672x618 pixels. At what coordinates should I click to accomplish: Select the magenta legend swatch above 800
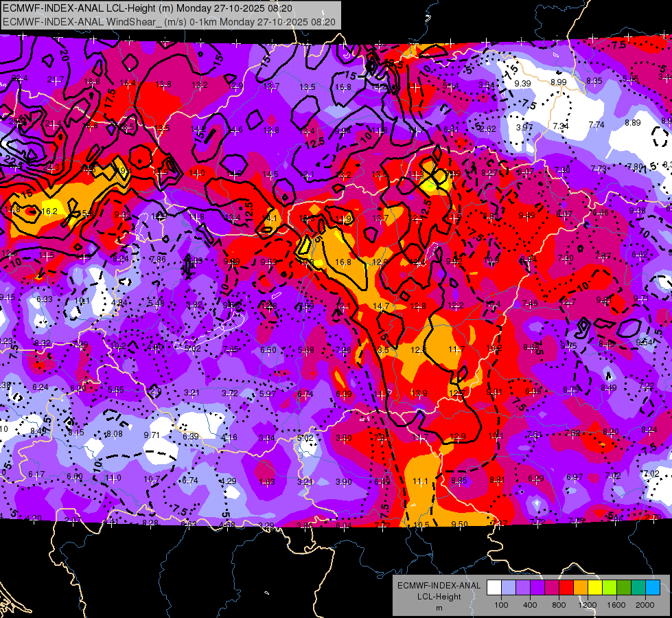point(552,588)
